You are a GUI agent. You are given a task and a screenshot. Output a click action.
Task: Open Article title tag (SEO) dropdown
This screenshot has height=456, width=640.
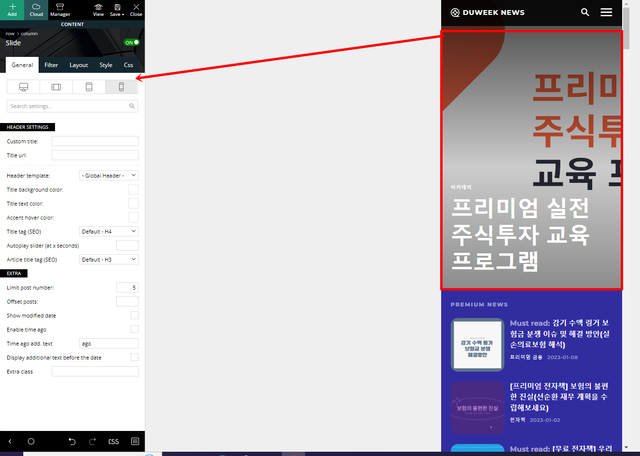coord(109,259)
